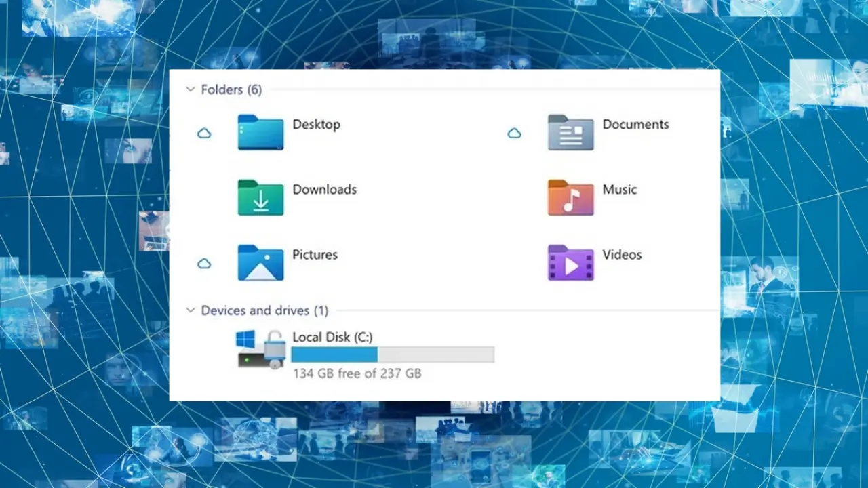
Task: Select the purple Videos folder icon
Action: 570,262
